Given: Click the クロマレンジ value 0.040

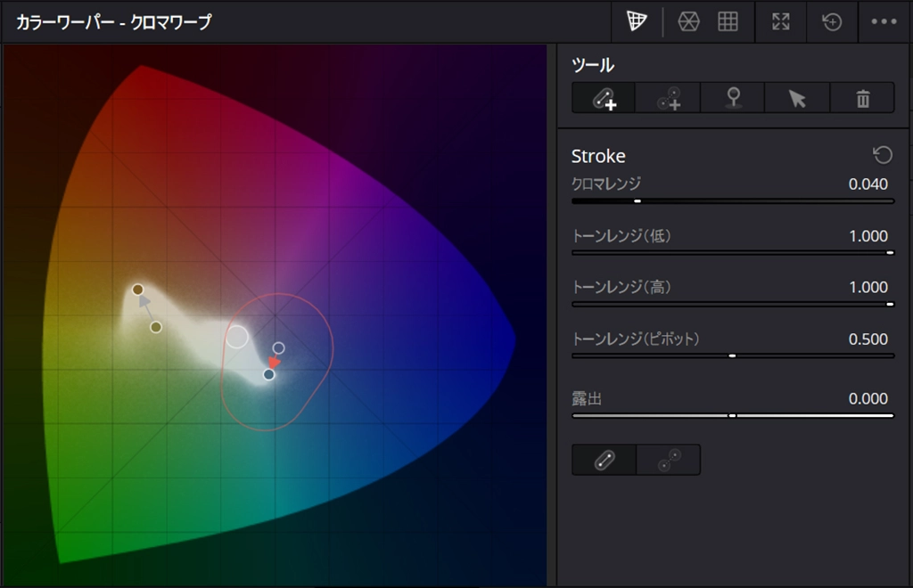Looking at the screenshot, I should (868, 184).
